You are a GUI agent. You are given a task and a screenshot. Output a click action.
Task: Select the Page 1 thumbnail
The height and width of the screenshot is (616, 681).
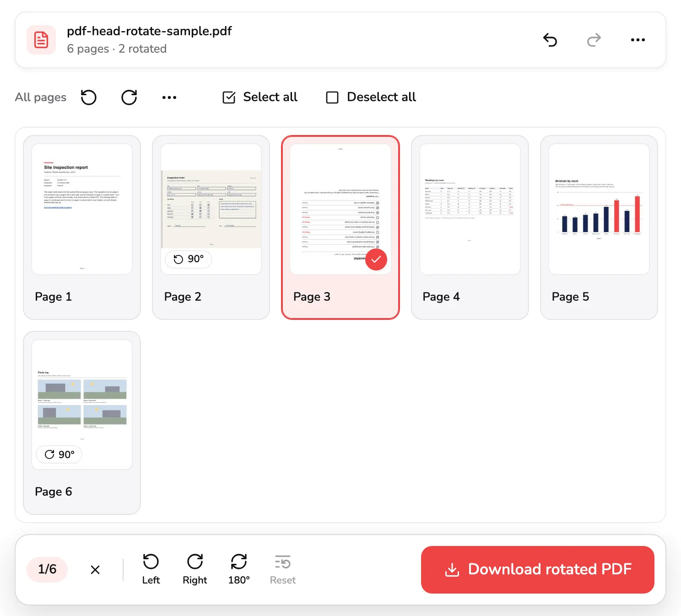[82, 209]
